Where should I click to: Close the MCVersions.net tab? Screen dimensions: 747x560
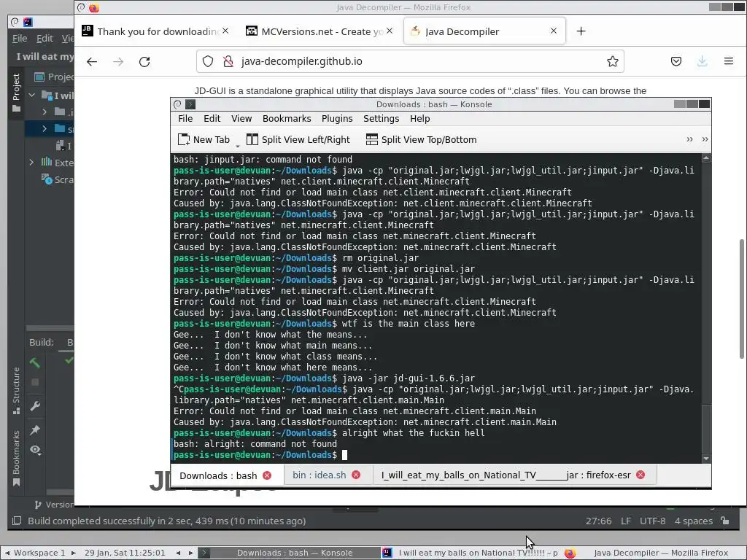(x=390, y=31)
